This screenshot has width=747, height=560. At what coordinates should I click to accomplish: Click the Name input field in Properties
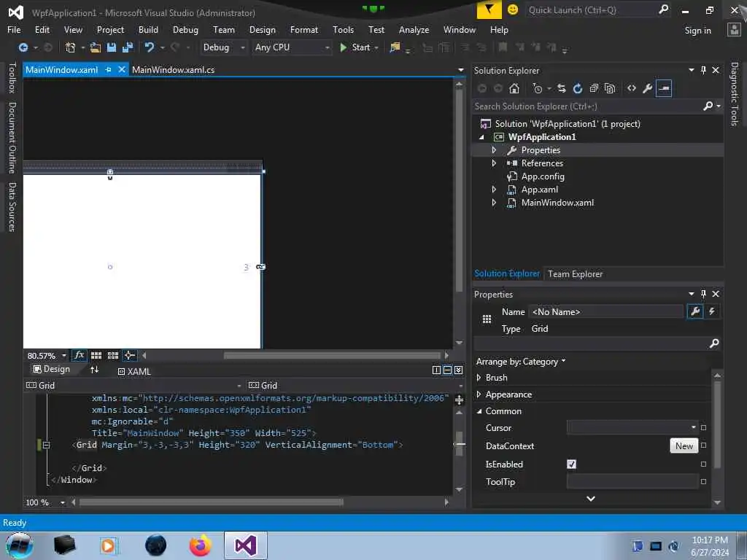[605, 312]
